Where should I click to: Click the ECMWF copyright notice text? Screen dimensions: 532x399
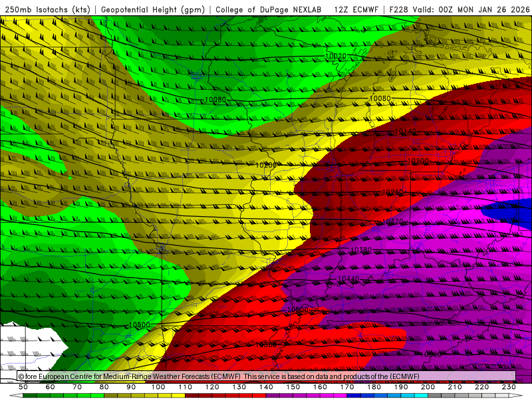(x=219, y=376)
